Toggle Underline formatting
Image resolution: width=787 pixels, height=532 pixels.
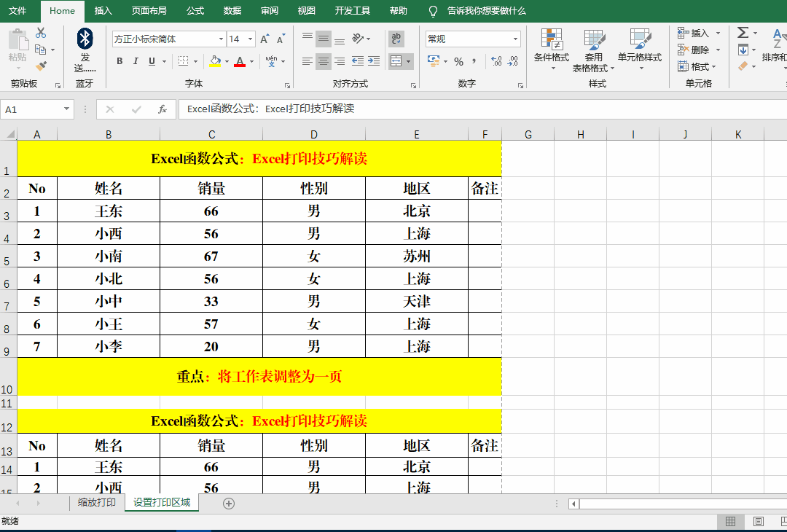click(x=152, y=61)
